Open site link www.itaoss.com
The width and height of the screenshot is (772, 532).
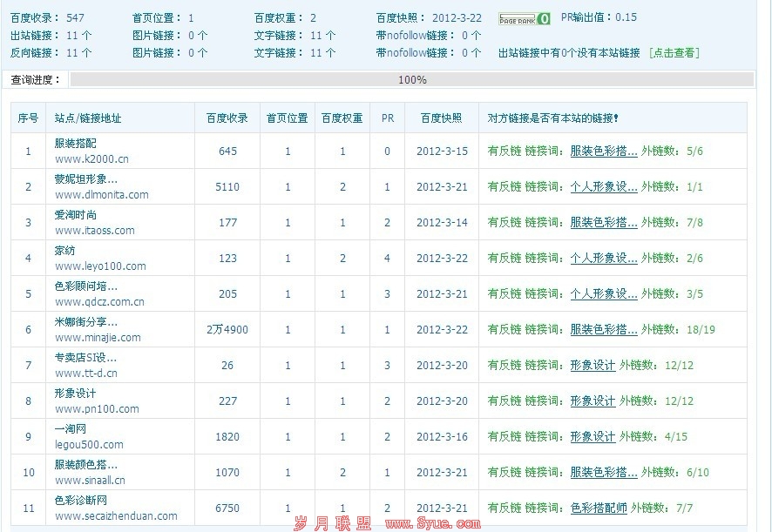pyautogui.click(x=94, y=231)
